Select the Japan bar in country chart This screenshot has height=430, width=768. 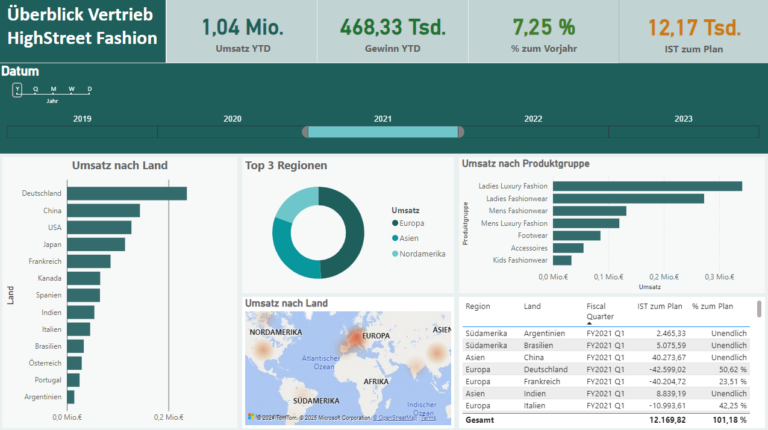pos(96,244)
